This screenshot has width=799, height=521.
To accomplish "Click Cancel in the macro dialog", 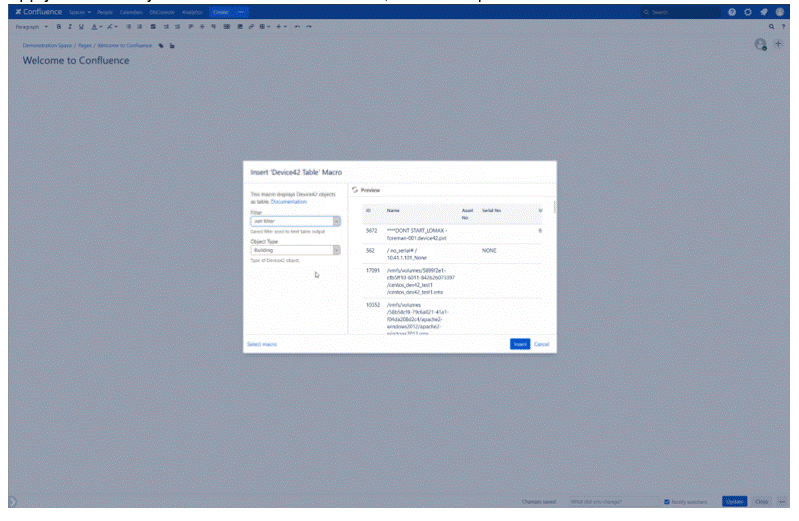I will (x=542, y=344).
